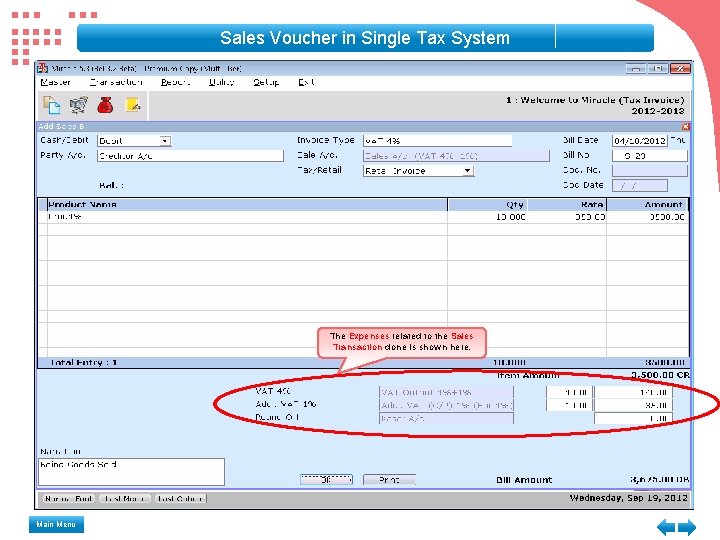Select the first product row name cell
The image size is (720, 540).
[247, 217]
